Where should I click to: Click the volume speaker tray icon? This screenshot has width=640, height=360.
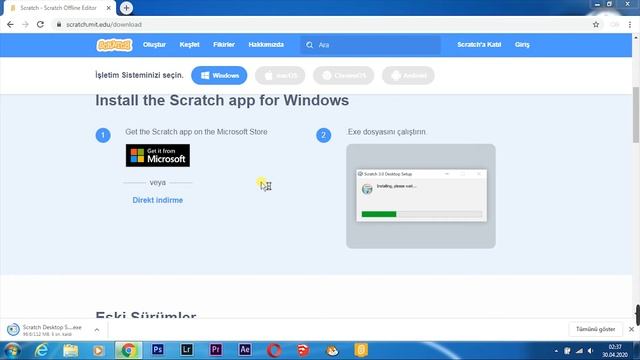[590, 351]
